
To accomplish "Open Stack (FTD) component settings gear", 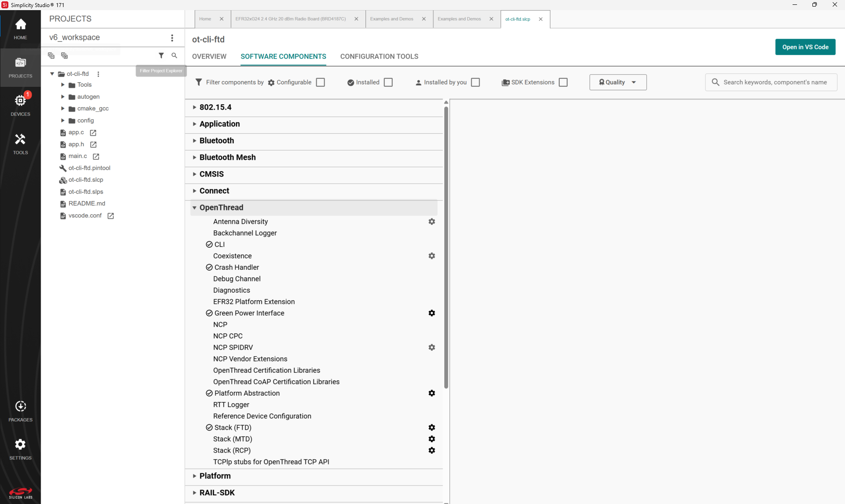I will (432, 427).
